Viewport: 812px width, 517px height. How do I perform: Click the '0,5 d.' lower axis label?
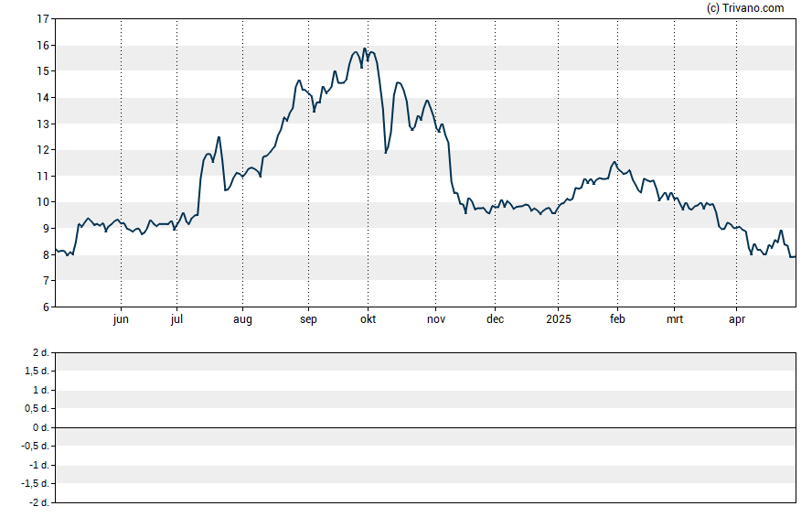pos(37,409)
